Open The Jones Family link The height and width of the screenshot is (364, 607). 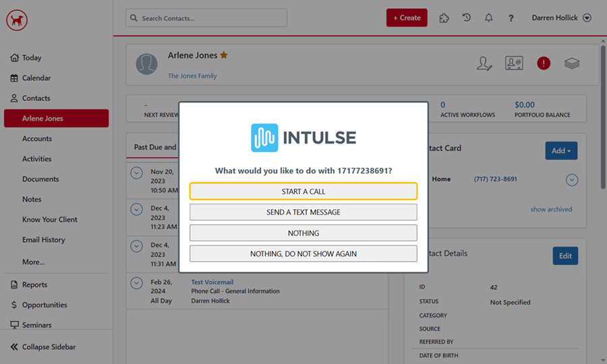(192, 76)
